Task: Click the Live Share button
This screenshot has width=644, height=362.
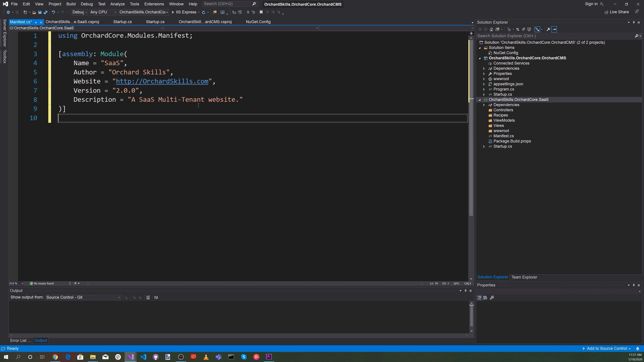Action: tap(617, 12)
